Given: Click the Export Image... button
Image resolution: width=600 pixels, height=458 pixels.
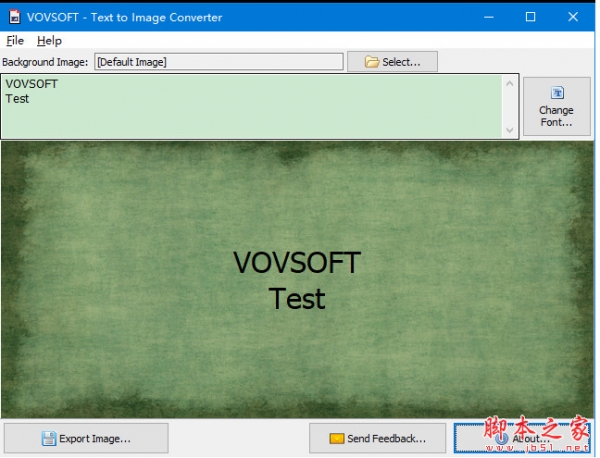Looking at the screenshot, I should click(86, 438).
